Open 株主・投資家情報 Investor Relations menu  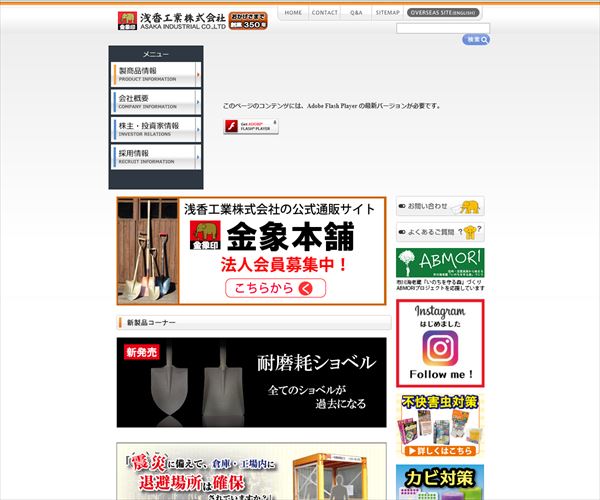click(155, 129)
